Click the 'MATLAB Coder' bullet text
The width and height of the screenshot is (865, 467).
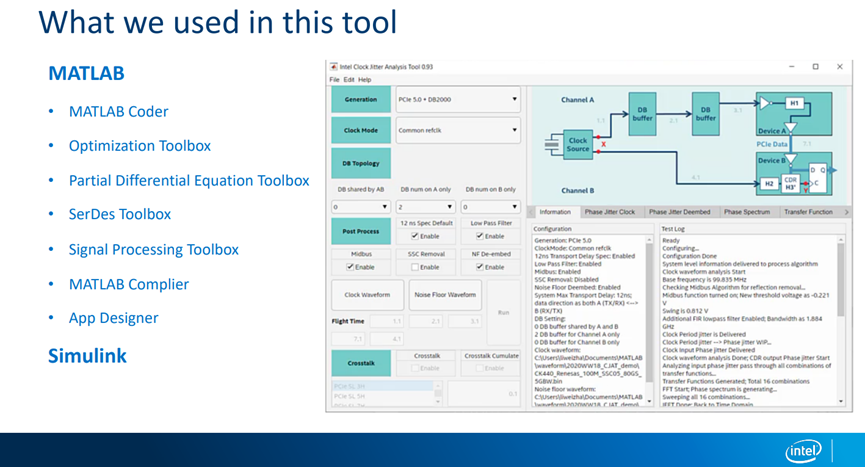point(119,111)
